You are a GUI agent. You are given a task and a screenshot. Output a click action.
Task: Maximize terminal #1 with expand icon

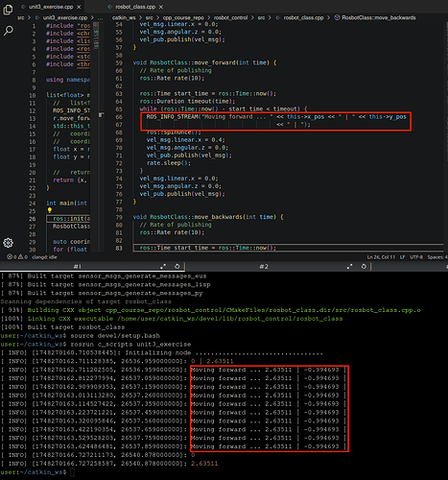163,266
